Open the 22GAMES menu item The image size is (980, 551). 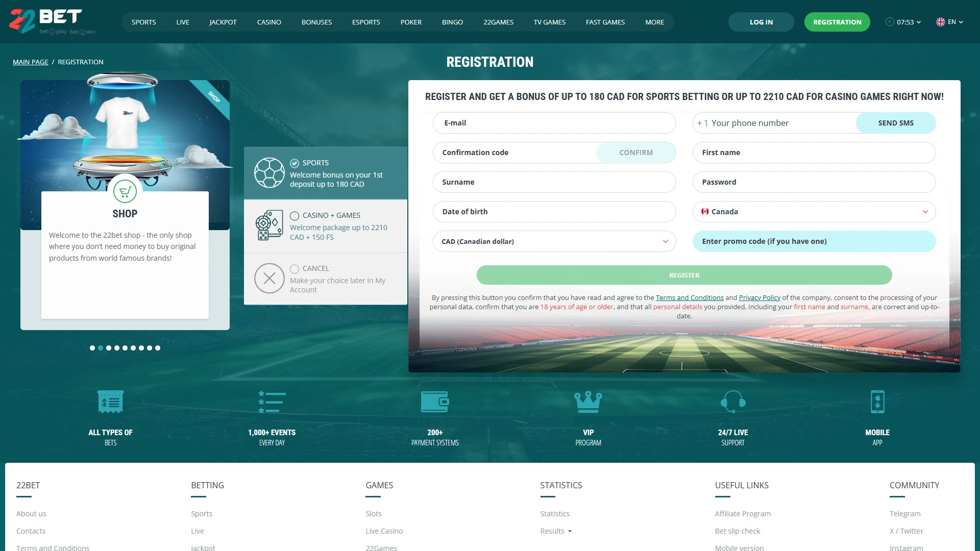click(x=499, y=22)
